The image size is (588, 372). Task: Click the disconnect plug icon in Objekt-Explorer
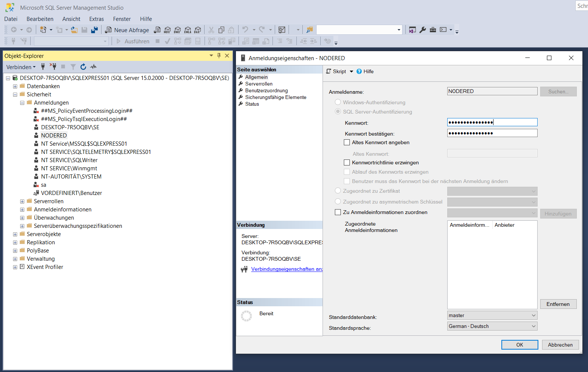53,67
